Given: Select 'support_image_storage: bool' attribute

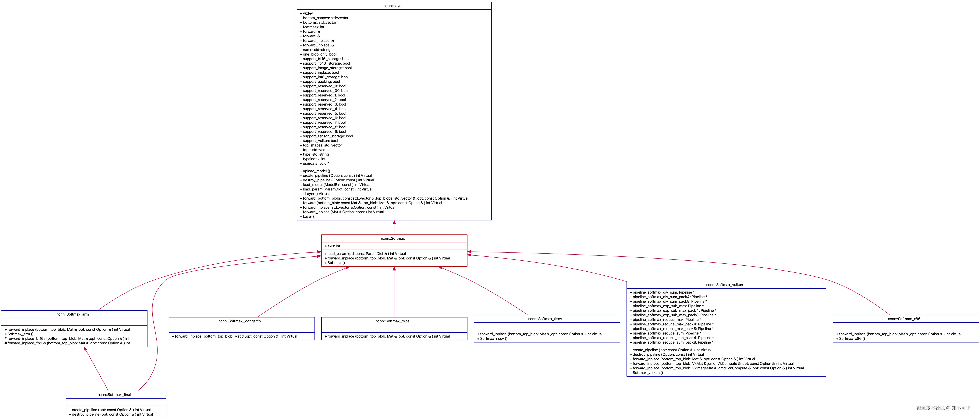Looking at the screenshot, I should coord(326,68).
